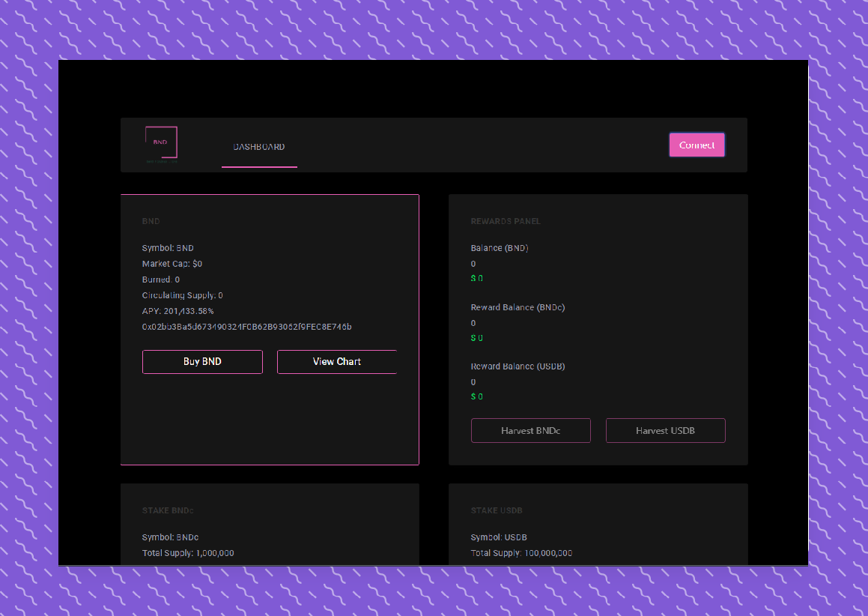Click Harvest USDB button
The height and width of the screenshot is (616, 868).
click(665, 431)
